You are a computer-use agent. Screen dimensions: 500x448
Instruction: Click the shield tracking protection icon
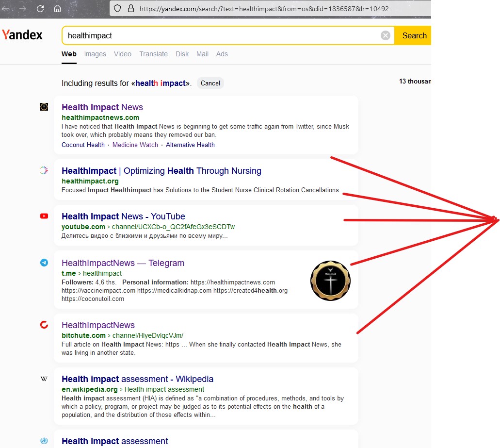point(117,9)
